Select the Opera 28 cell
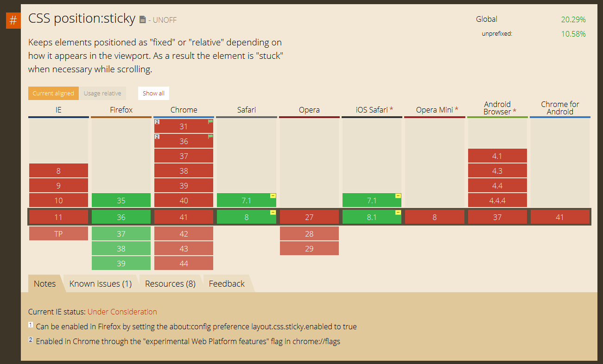This screenshot has height=364, width=603. (x=309, y=234)
